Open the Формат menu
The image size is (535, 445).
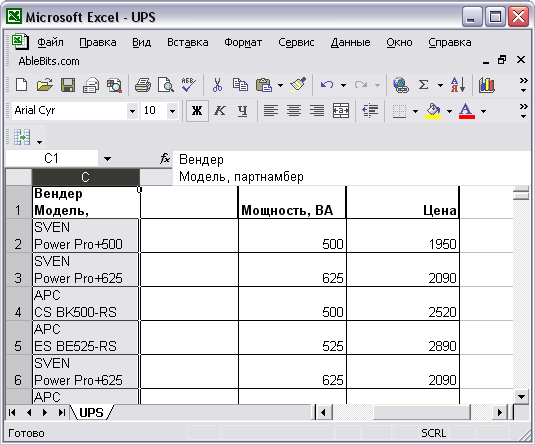243,42
